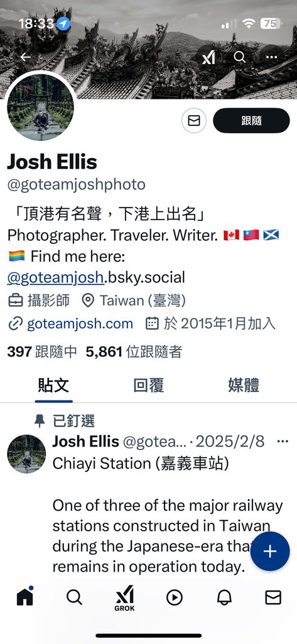
Task: Open notifications bell in bottom bar
Action: (224, 597)
